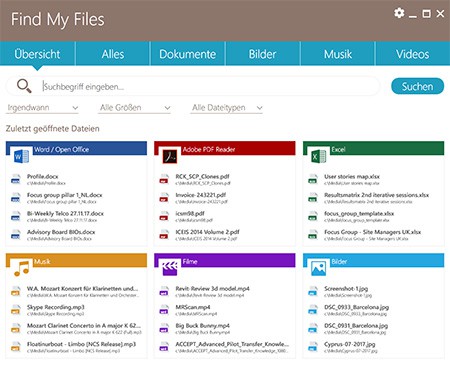Open the Alle Größen size dropdown
The image size is (450, 369).
tap(134, 108)
